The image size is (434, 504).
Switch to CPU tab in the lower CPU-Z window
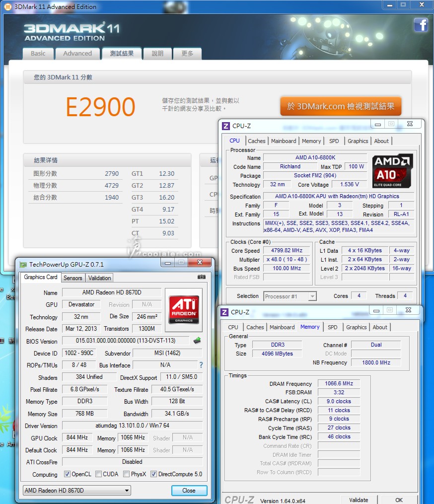(x=233, y=327)
